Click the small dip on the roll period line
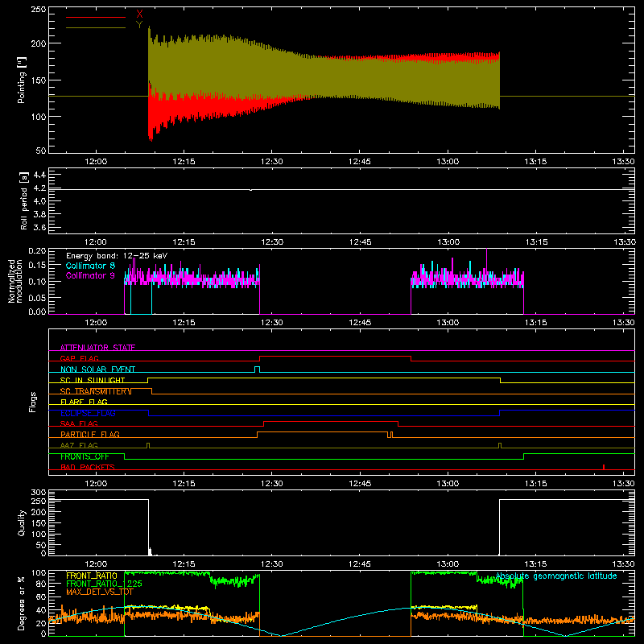644x644 pixels. point(251,190)
